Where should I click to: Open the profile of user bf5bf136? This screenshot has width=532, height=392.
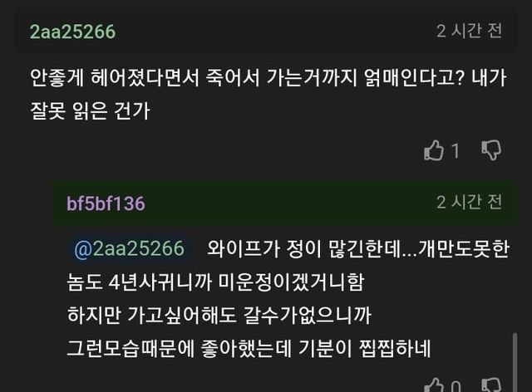click(106, 203)
